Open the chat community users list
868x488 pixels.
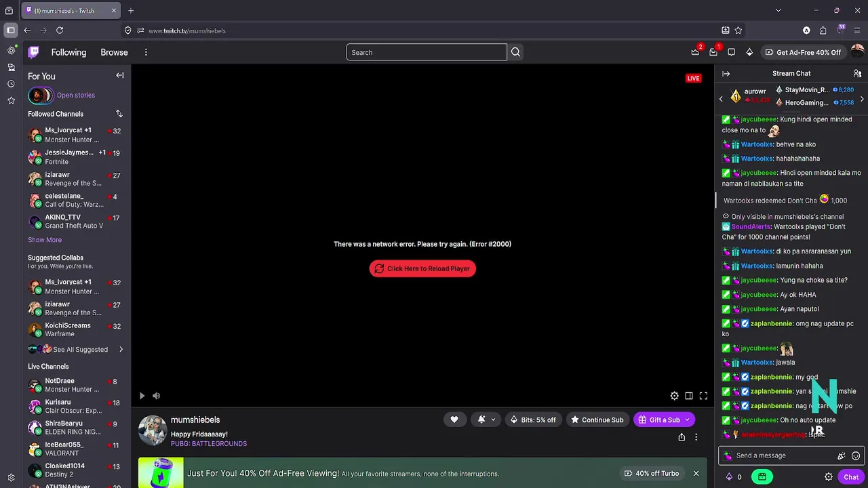(857, 73)
